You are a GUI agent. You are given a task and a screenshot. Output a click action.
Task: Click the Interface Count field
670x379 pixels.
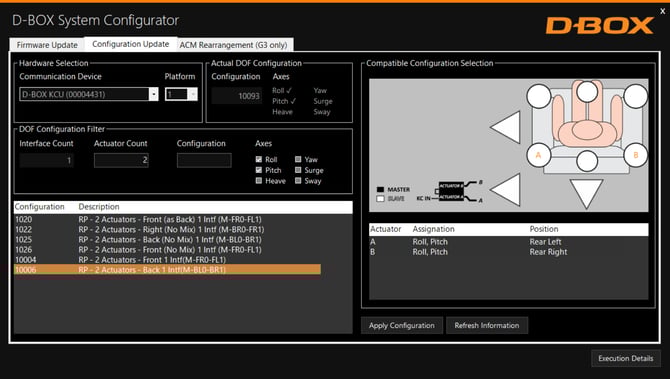(47, 160)
